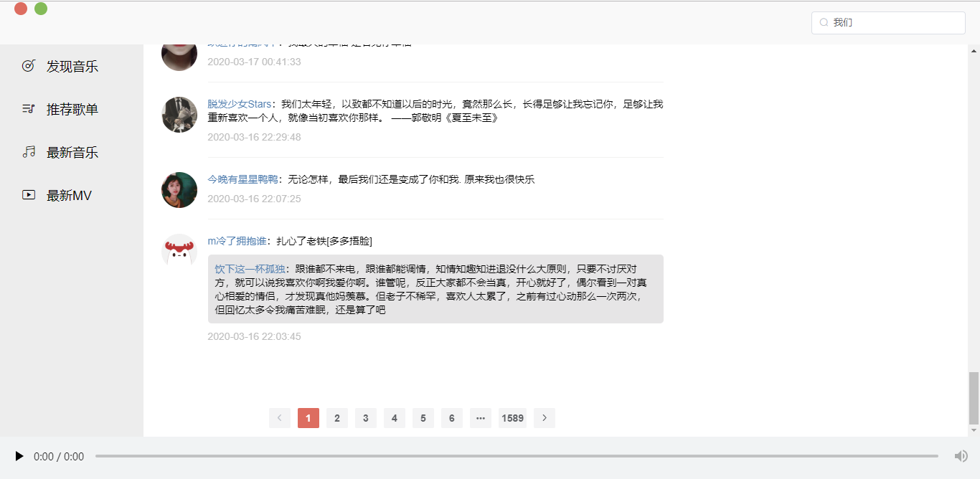The image size is (980, 479).
Task: Click the comment quoting 郭敬明《夏至未至》
Action: tap(435, 111)
